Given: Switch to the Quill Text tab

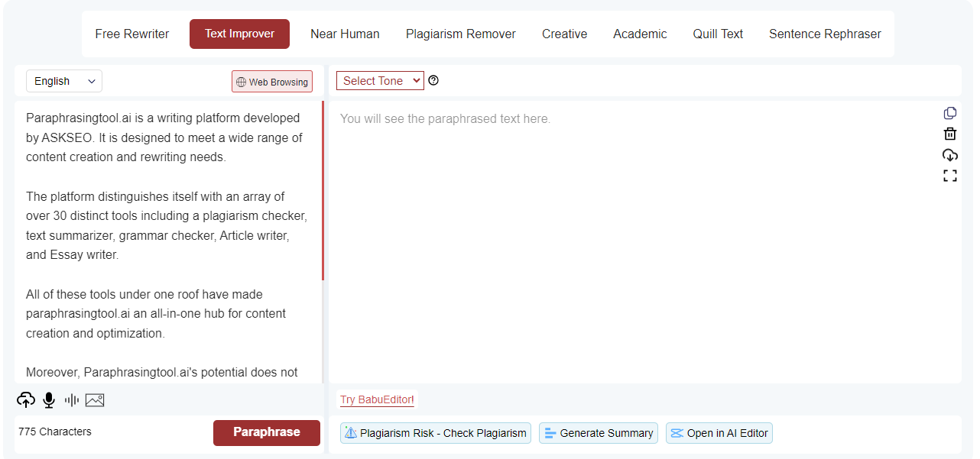Looking at the screenshot, I should click(718, 34).
